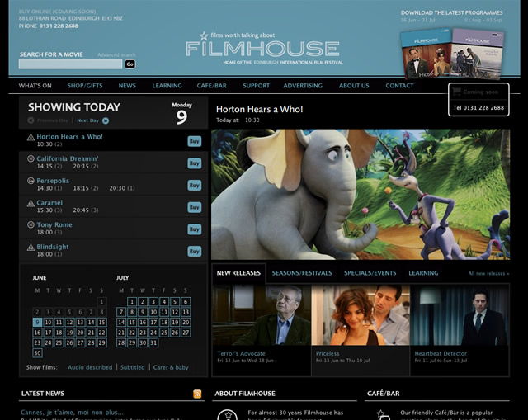The width and height of the screenshot is (528, 420).
Task: Buy tickets for Persepolis
Action: point(195,185)
